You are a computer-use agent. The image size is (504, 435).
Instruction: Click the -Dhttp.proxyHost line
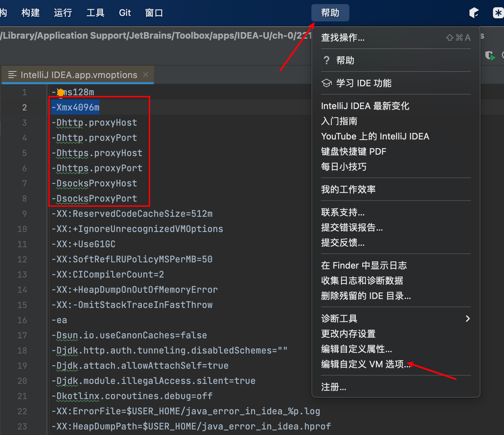(x=94, y=123)
